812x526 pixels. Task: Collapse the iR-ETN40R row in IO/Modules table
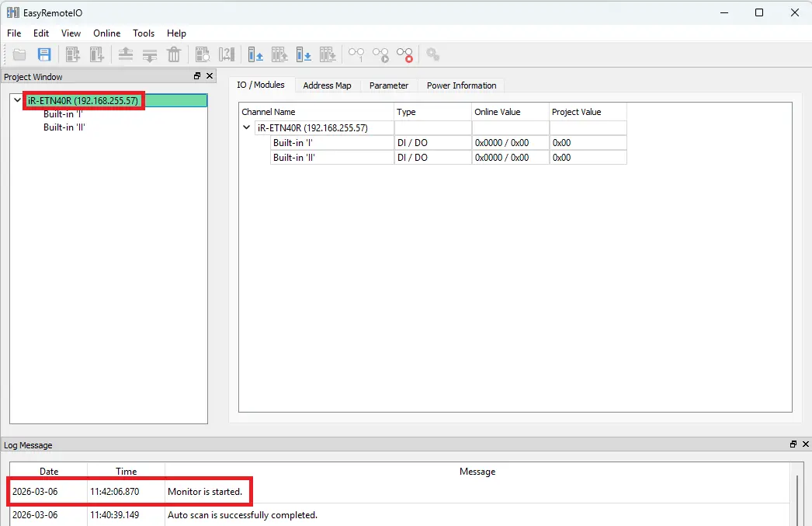pyautogui.click(x=246, y=127)
